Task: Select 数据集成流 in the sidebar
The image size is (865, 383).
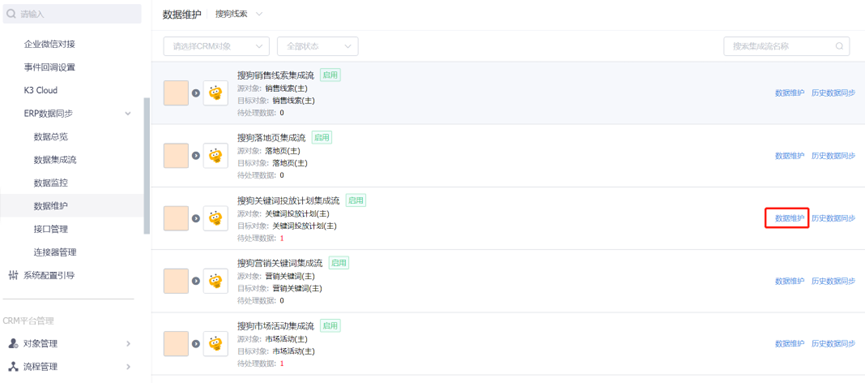Action: 55,159
